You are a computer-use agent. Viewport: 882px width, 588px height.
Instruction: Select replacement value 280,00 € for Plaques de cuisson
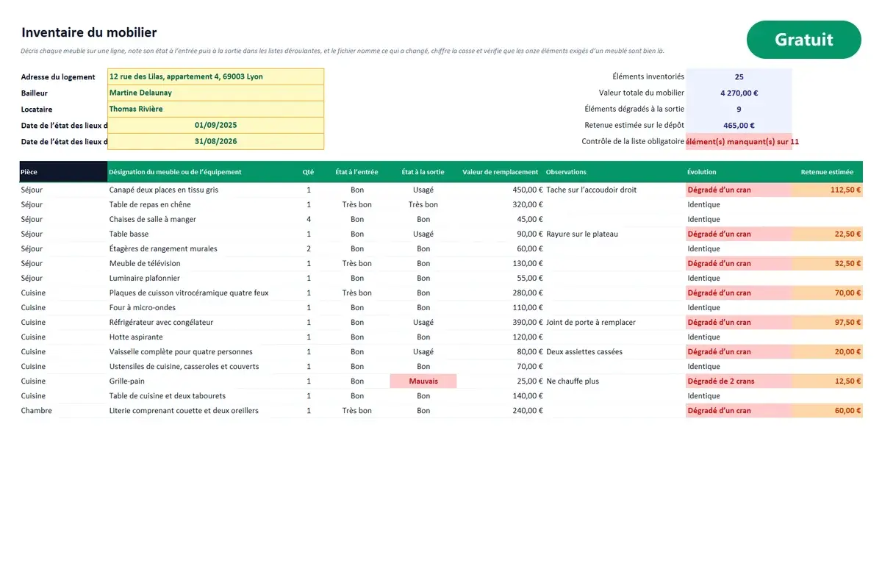coord(501,293)
